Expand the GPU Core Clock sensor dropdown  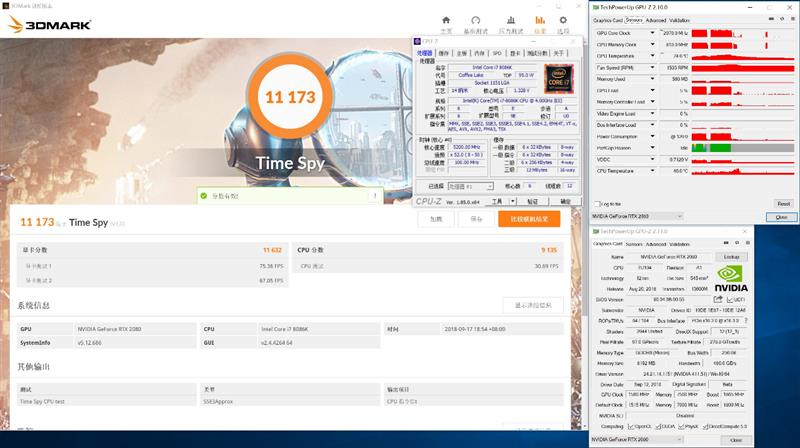tap(652, 33)
